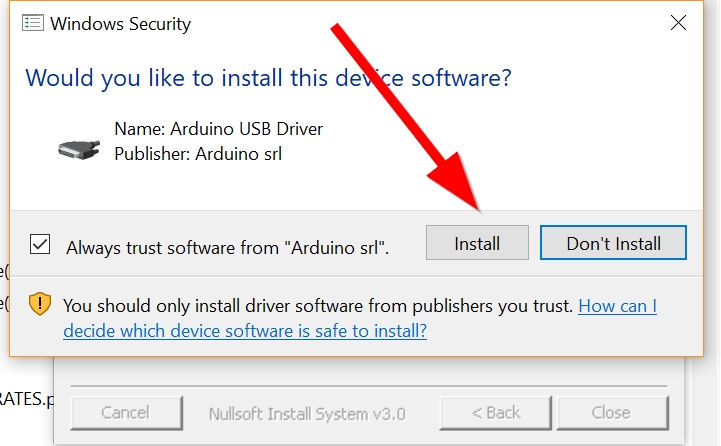Viewport: 721px width, 446px height.
Task: Uncheck the Always trust software checkbox
Action: coord(41,244)
